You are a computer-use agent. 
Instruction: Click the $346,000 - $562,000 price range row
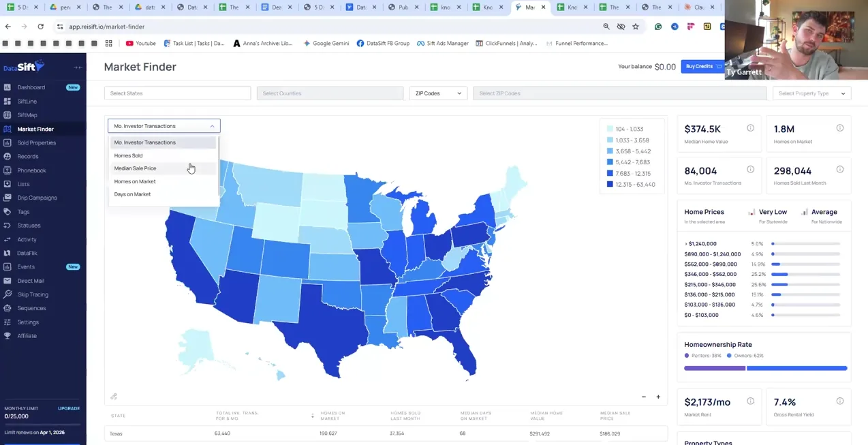click(x=762, y=275)
